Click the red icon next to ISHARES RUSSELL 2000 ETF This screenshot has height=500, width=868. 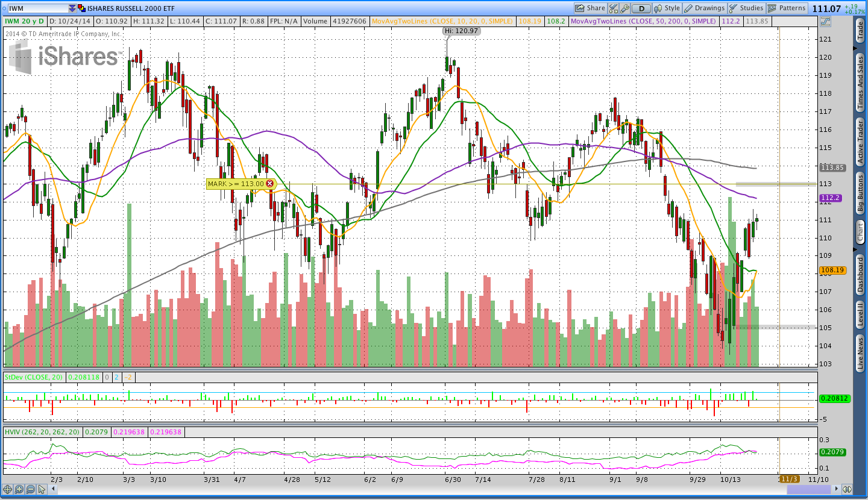(x=82, y=8)
